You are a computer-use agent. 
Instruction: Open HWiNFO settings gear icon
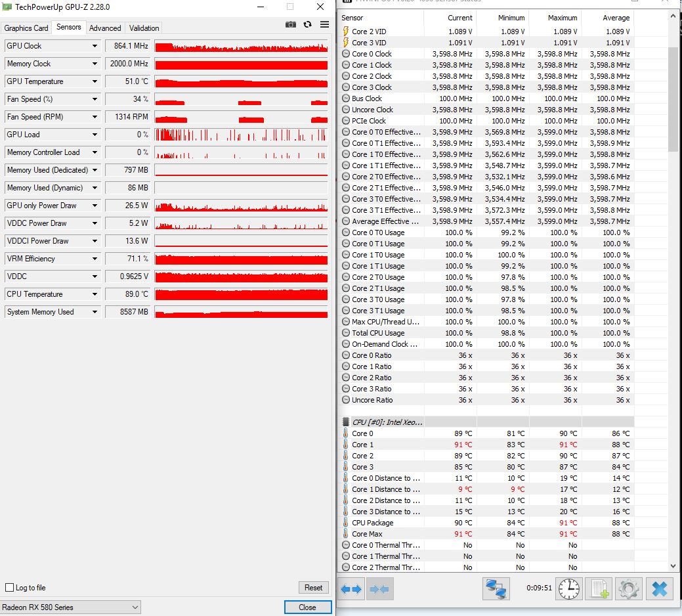629,590
